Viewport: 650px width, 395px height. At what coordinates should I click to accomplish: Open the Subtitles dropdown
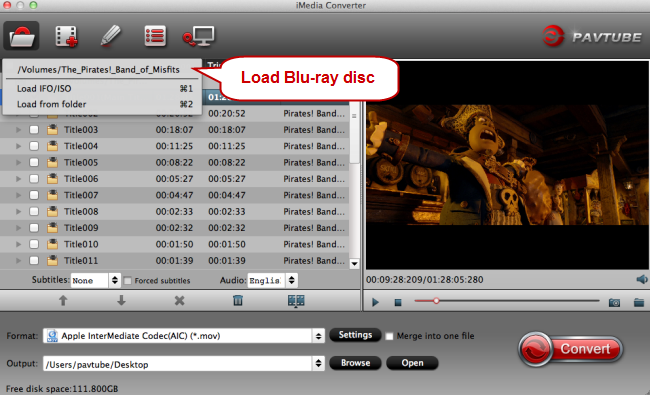[95, 281]
